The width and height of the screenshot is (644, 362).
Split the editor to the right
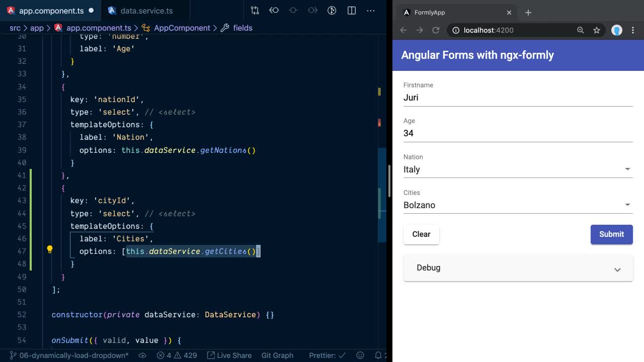(352, 11)
